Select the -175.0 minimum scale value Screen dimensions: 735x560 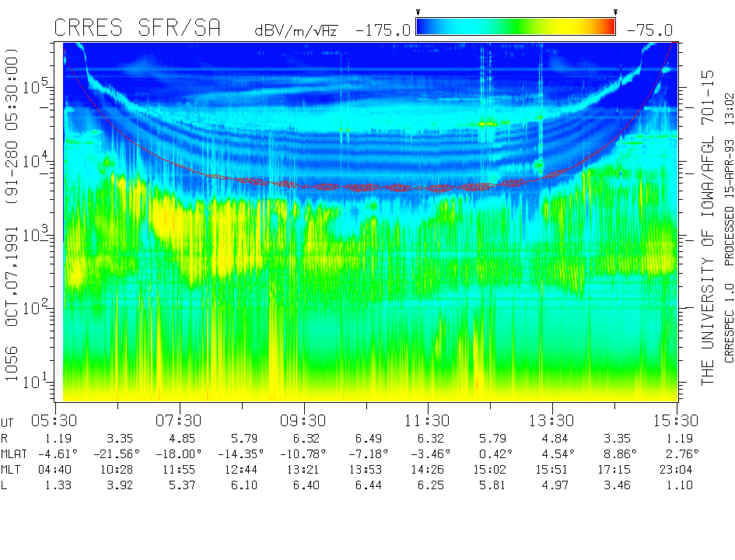pyautogui.click(x=383, y=30)
